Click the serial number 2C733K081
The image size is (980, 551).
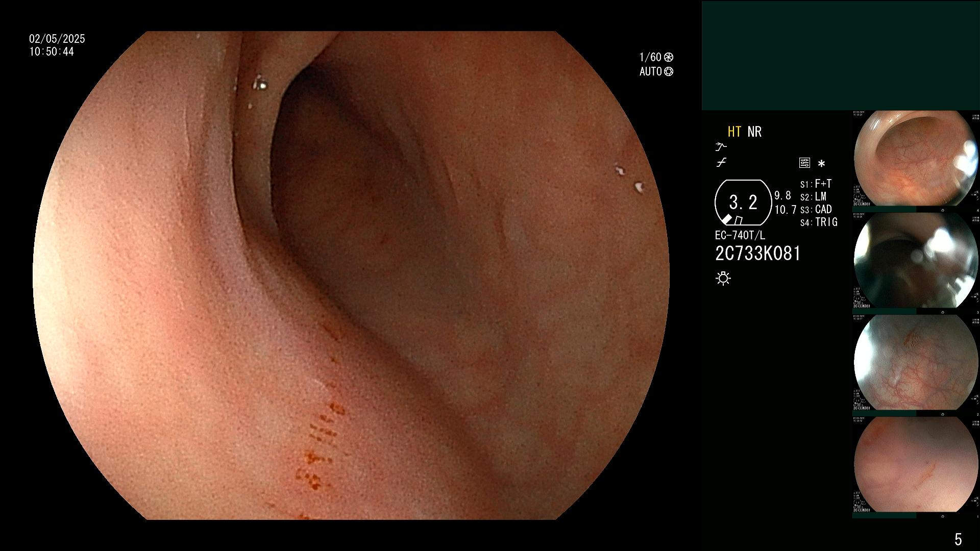click(758, 254)
